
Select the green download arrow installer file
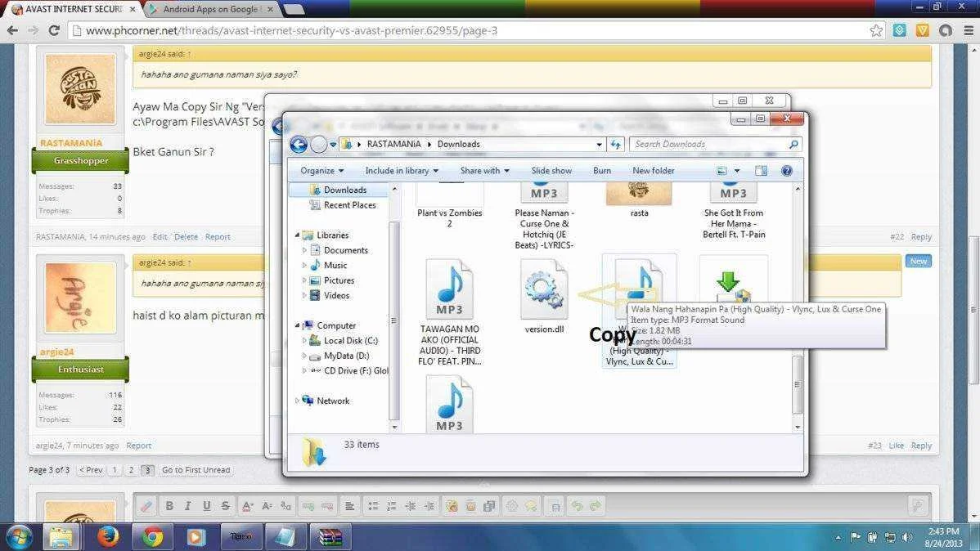(733, 285)
